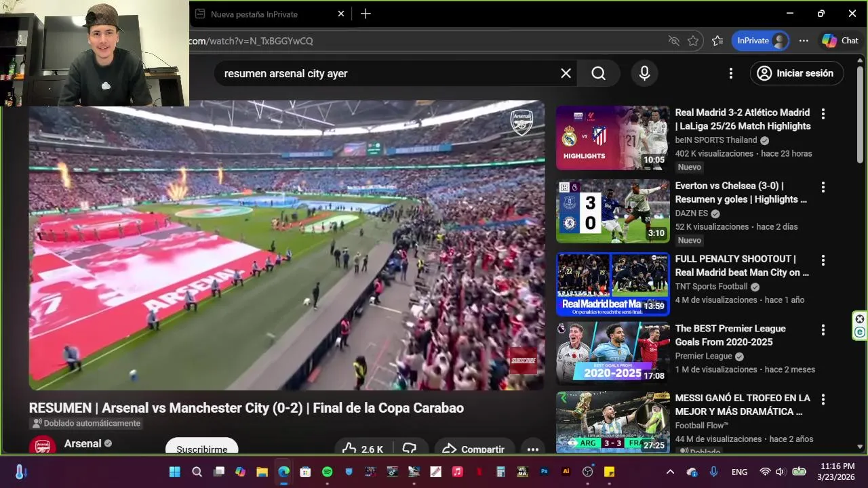The height and width of the screenshot is (488, 868).
Task: Open the MESSI GANÓ EL TROFEO thumbnail
Action: (x=612, y=422)
